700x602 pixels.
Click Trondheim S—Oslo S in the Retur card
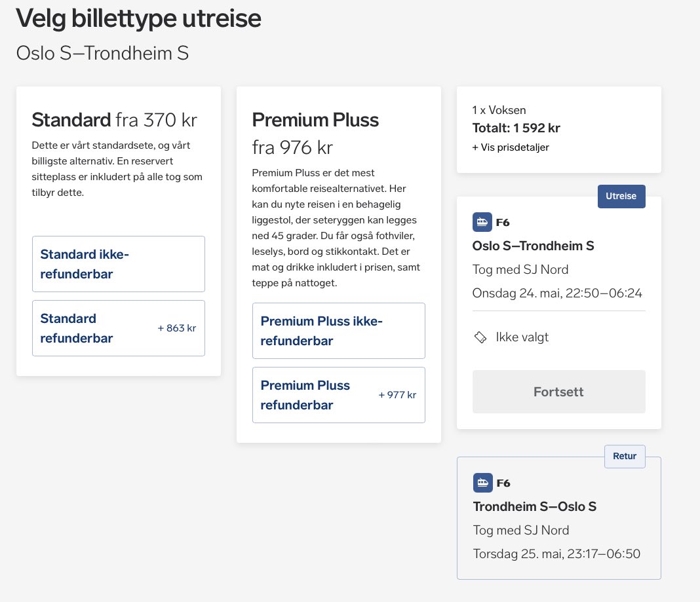point(533,506)
